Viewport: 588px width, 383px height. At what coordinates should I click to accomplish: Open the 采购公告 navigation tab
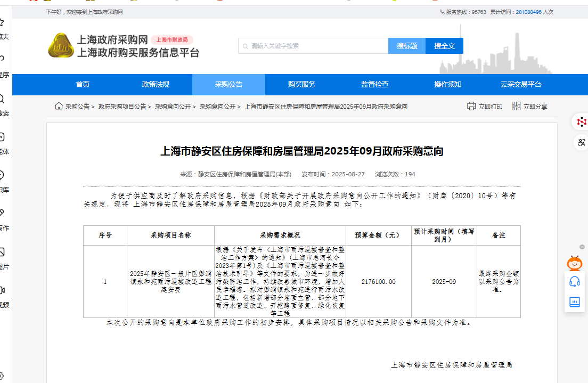[x=228, y=84]
